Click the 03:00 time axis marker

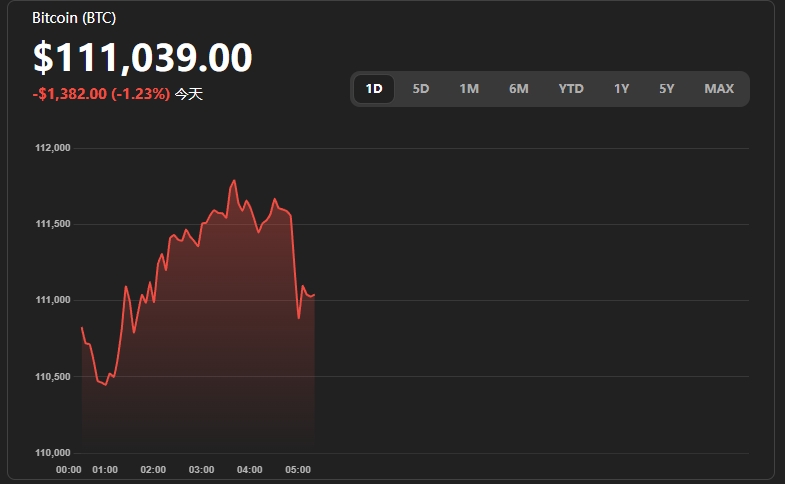point(202,469)
